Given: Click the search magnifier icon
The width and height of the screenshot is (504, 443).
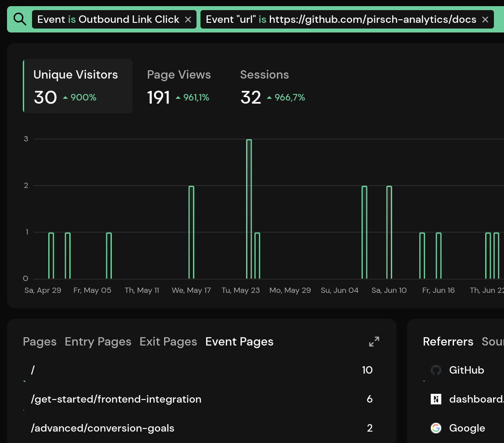Looking at the screenshot, I should click(19, 19).
